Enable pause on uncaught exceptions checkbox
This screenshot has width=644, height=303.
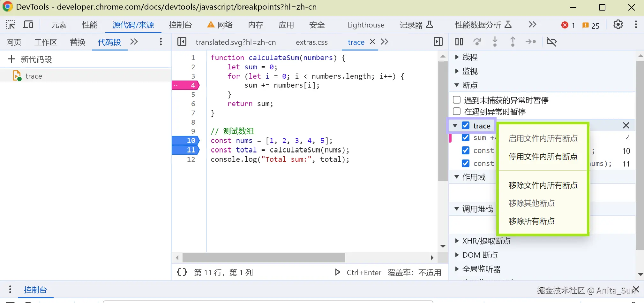coord(457,100)
